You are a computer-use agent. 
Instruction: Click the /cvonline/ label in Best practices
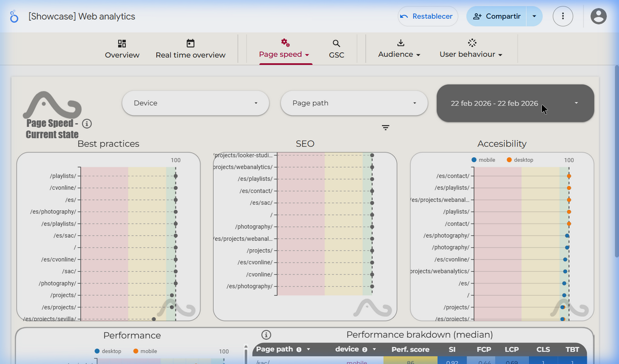pos(63,188)
